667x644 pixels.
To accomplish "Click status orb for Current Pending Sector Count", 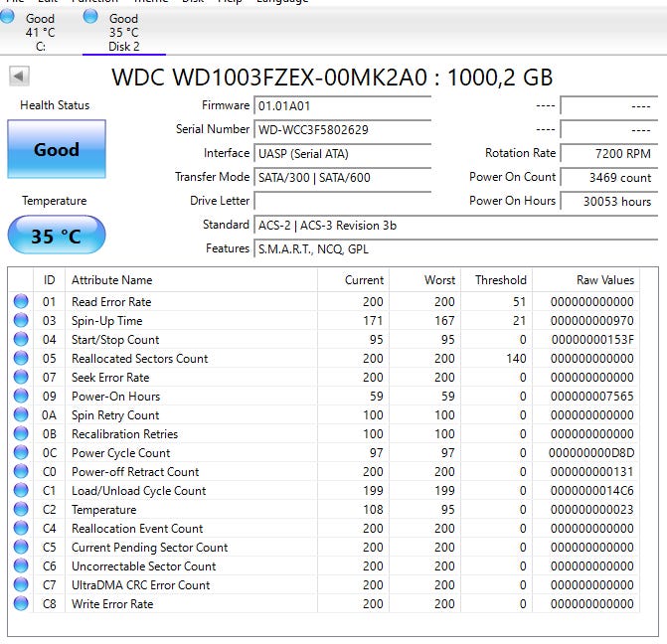I will [x=21, y=548].
